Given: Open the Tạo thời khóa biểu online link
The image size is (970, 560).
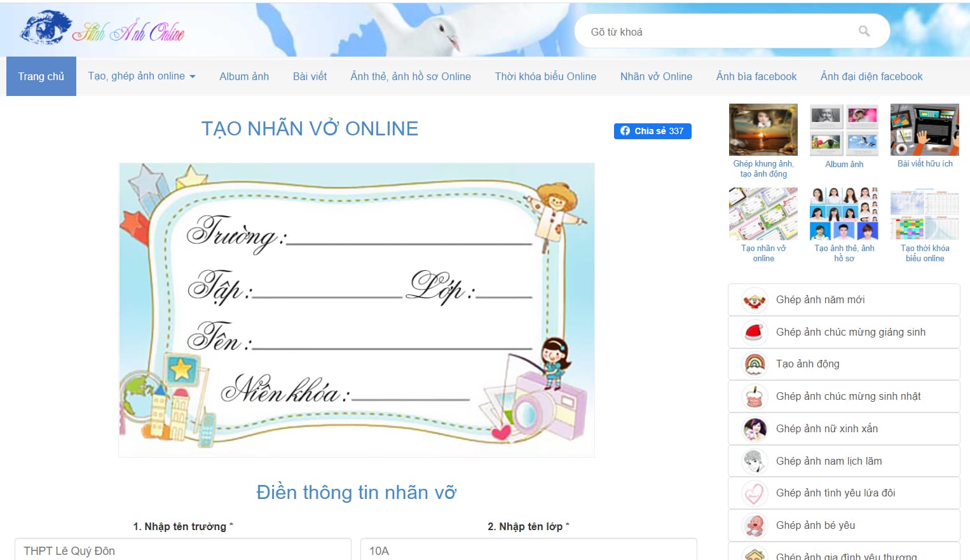Looking at the screenshot, I should click(x=924, y=214).
